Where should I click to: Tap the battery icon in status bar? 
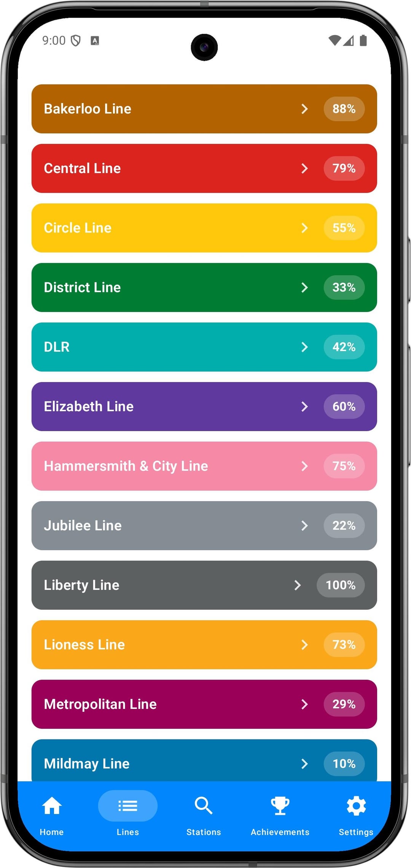363,40
